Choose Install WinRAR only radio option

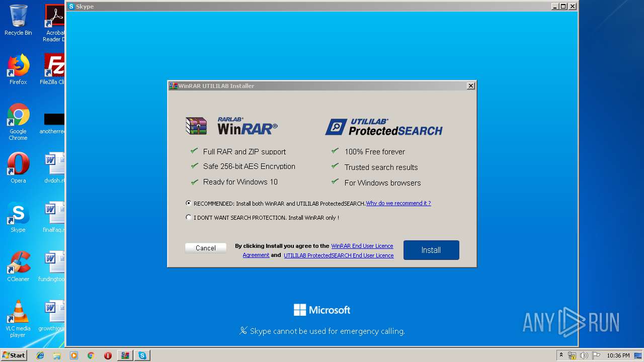coord(189,218)
